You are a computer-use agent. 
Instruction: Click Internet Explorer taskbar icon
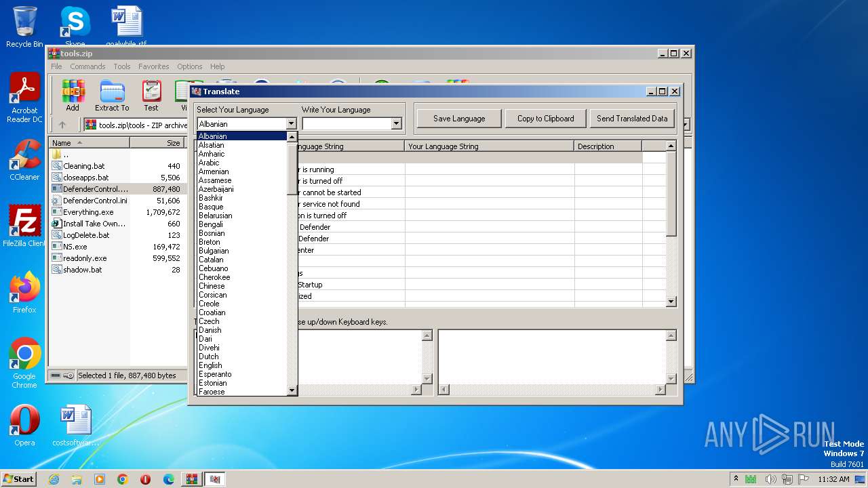tap(54, 479)
